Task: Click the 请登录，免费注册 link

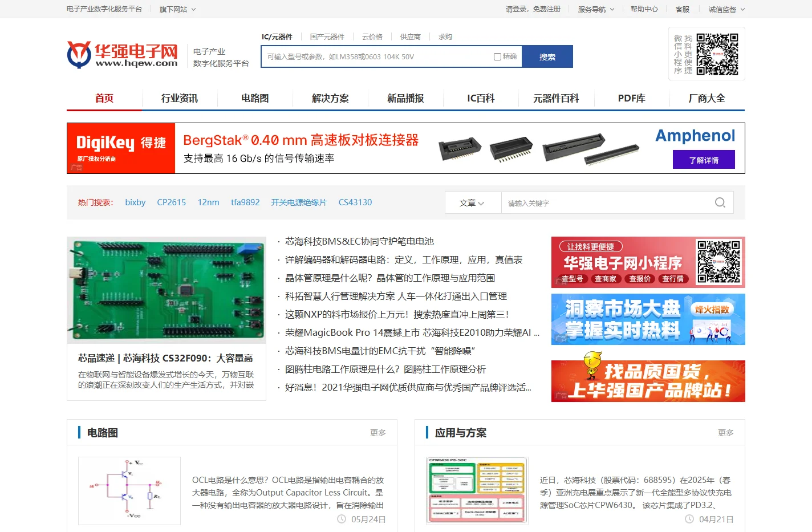Action: [x=533, y=9]
